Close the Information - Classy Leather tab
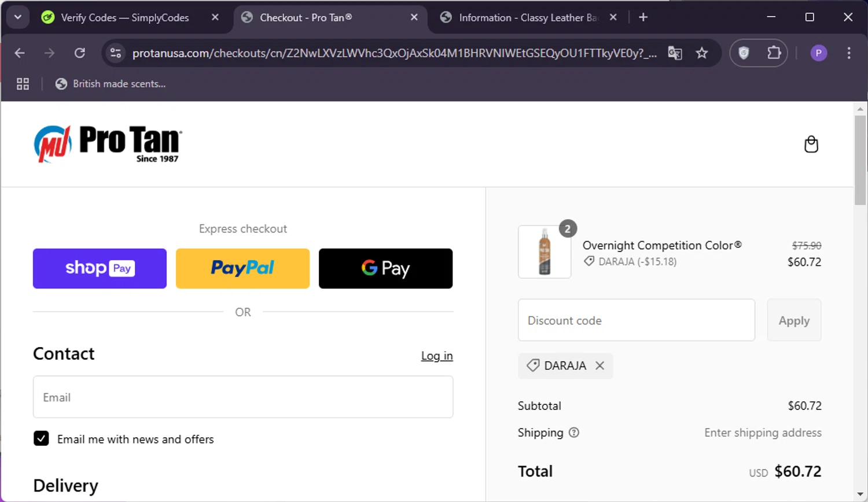 pos(613,17)
